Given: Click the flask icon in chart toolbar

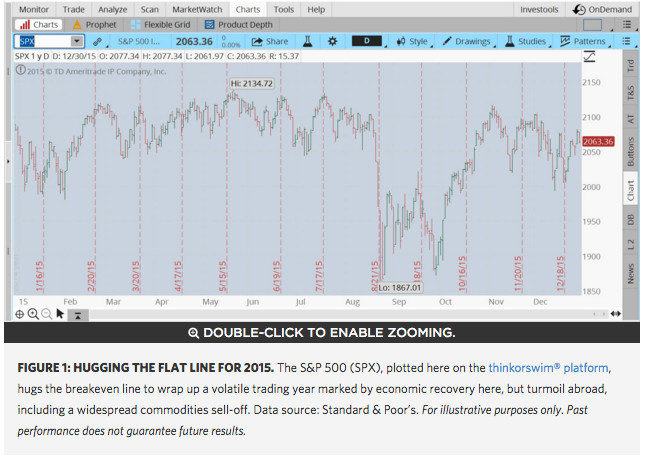Looking at the screenshot, I should point(307,41).
